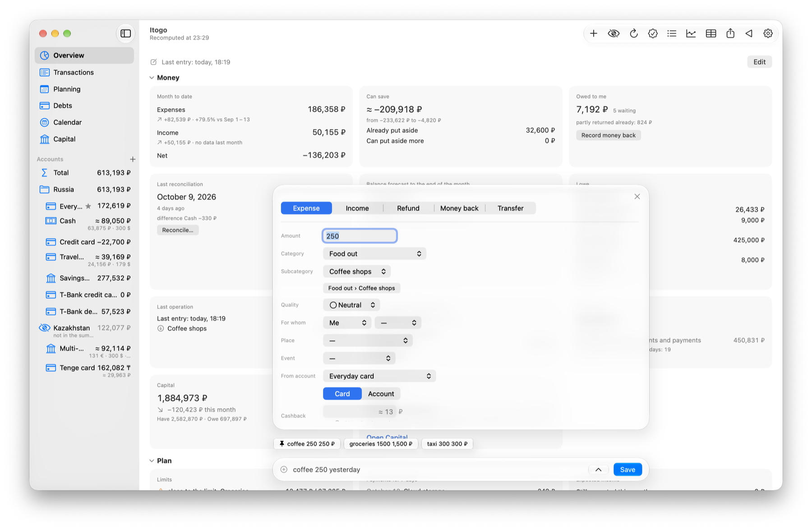
Task: Click the share export icon
Action: [x=730, y=33]
